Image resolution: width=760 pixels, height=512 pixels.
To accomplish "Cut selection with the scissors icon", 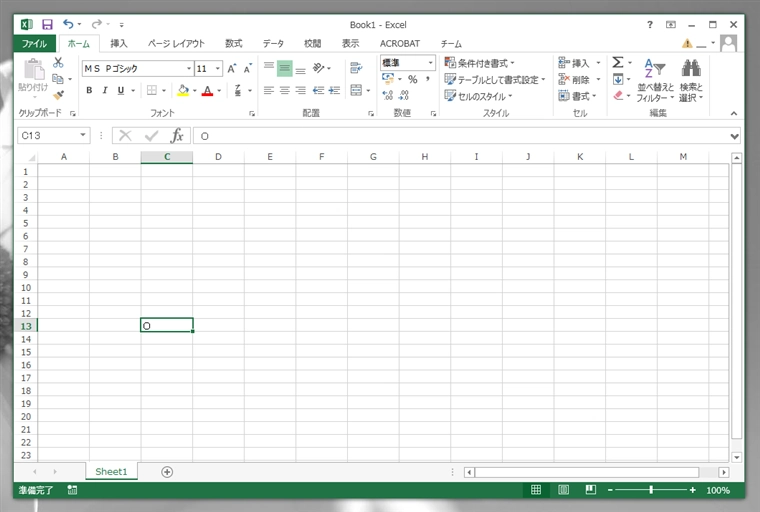I will 58,63.
